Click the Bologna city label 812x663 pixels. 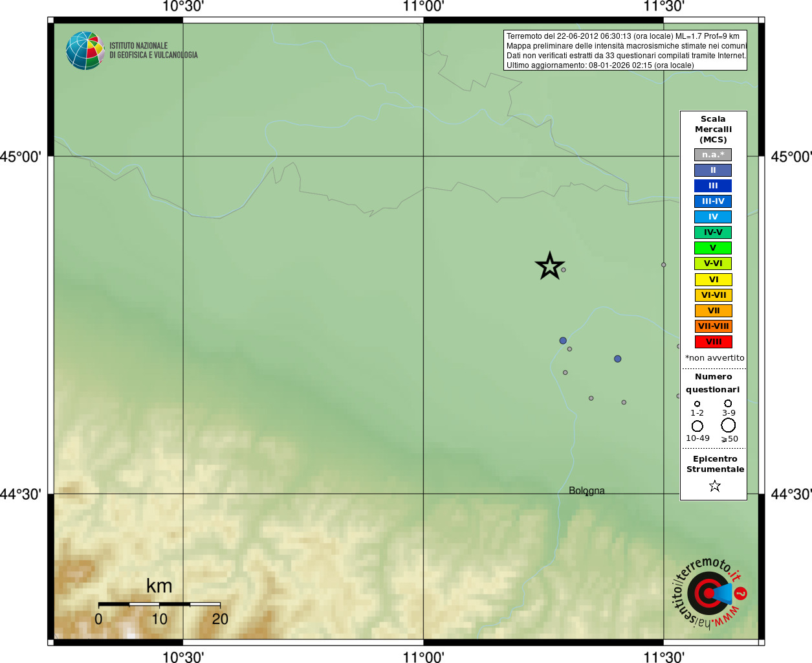coord(587,491)
